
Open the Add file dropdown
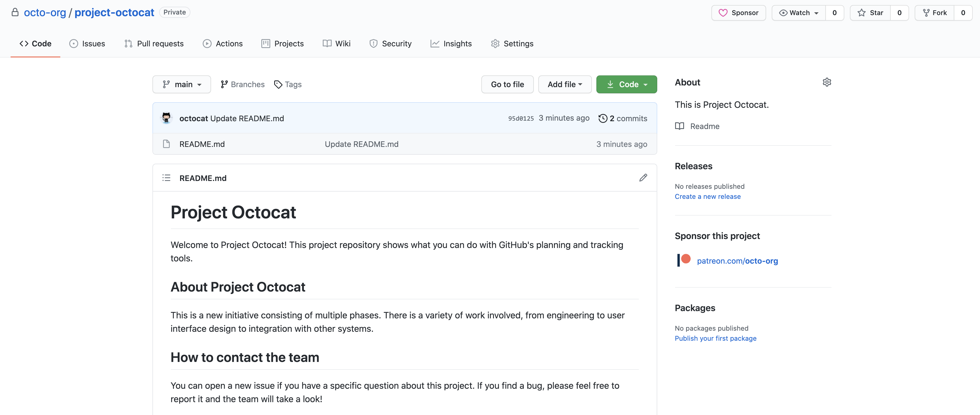point(565,84)
